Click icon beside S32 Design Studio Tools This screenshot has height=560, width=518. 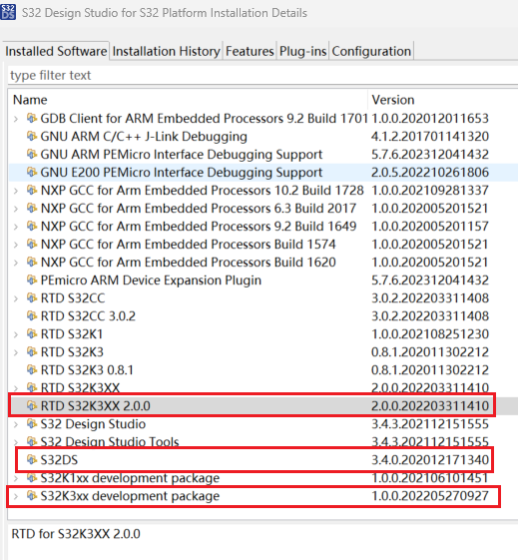point(32,442)
